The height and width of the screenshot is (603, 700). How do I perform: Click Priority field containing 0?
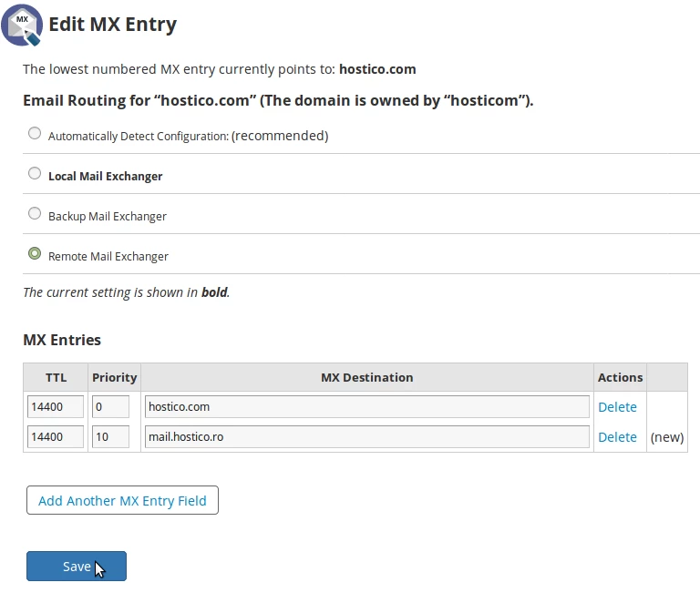point(110,406)
